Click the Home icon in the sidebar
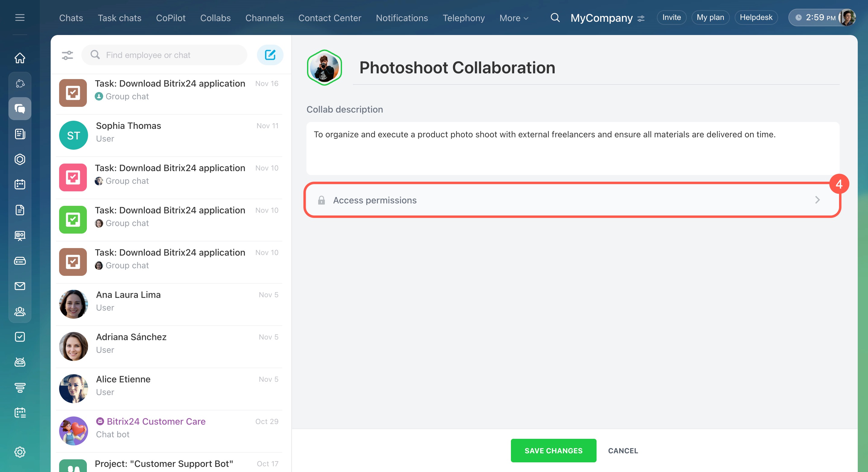The width and height of the screenshot is (868, 472). pos(20,58)
